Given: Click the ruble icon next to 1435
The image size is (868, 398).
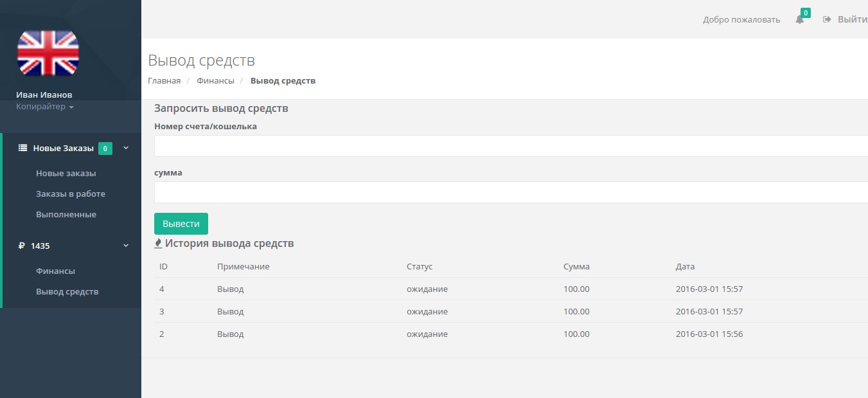Looking at the screenshot, I should [22, 246].
